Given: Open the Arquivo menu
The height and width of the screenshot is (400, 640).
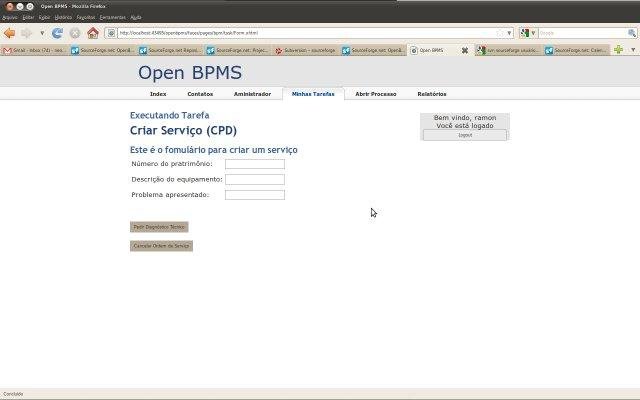Looking at the screenshot, I should tap(10, 17).
